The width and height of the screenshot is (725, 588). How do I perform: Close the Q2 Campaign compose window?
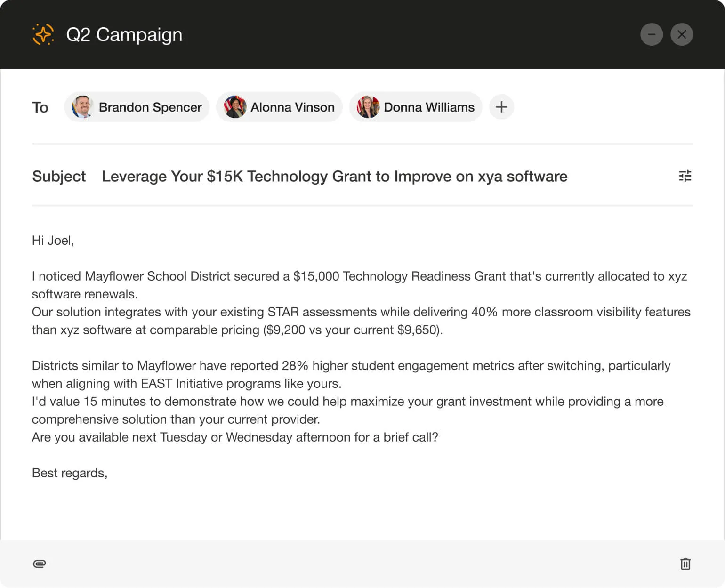pyautogui.click(x=682, y=34)
